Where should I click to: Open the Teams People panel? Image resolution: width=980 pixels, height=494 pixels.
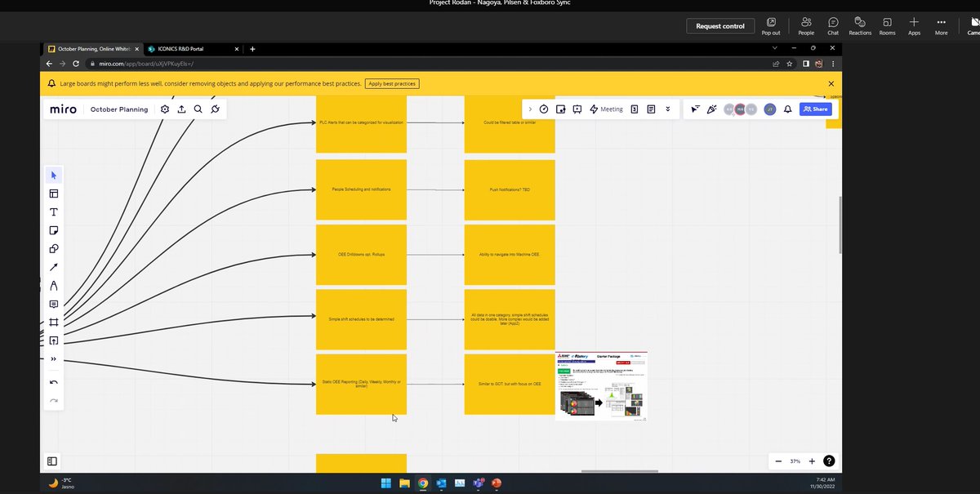coord(806,25)
